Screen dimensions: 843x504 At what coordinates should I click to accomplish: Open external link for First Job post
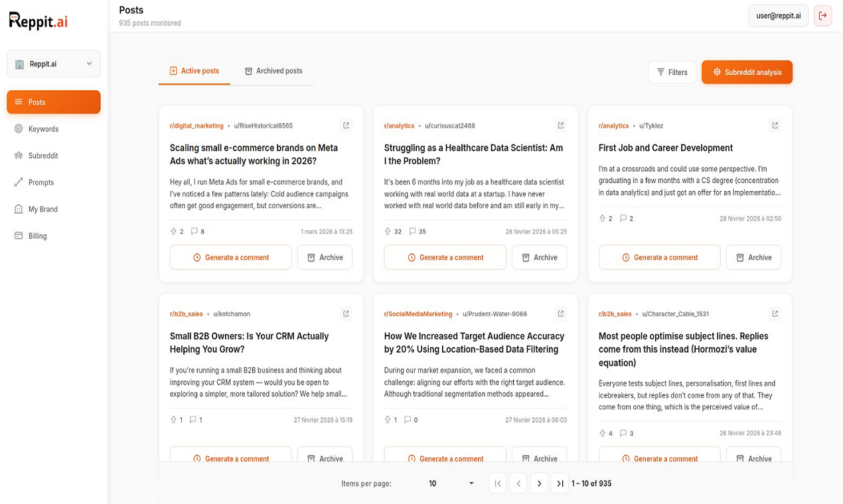tap(775, 125)
